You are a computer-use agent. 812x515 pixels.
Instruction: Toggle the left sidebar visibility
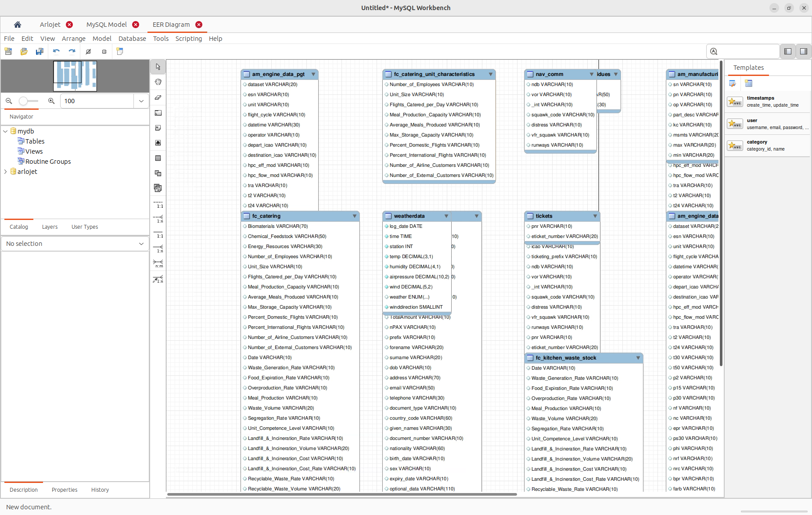coord(788,51)
